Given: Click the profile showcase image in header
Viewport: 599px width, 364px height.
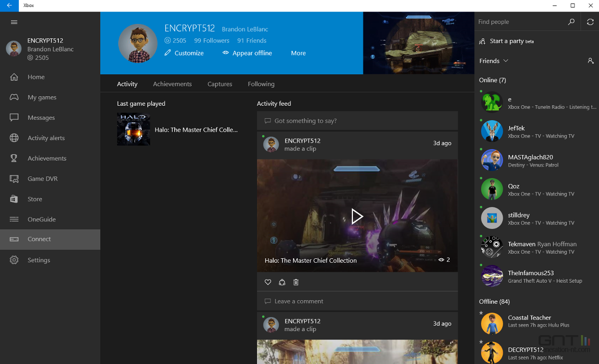Looking at the screenshot, I should click(418, 43).
